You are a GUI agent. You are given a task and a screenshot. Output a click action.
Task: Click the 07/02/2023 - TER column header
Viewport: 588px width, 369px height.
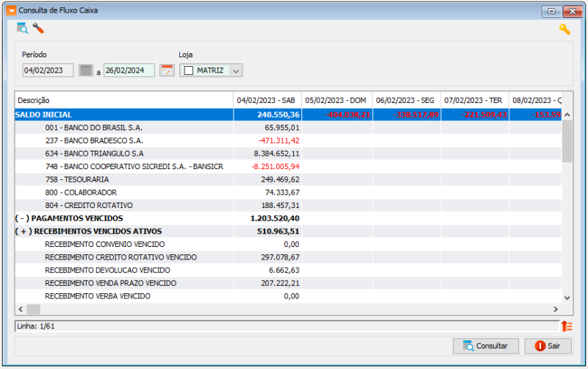coord(475,100)
